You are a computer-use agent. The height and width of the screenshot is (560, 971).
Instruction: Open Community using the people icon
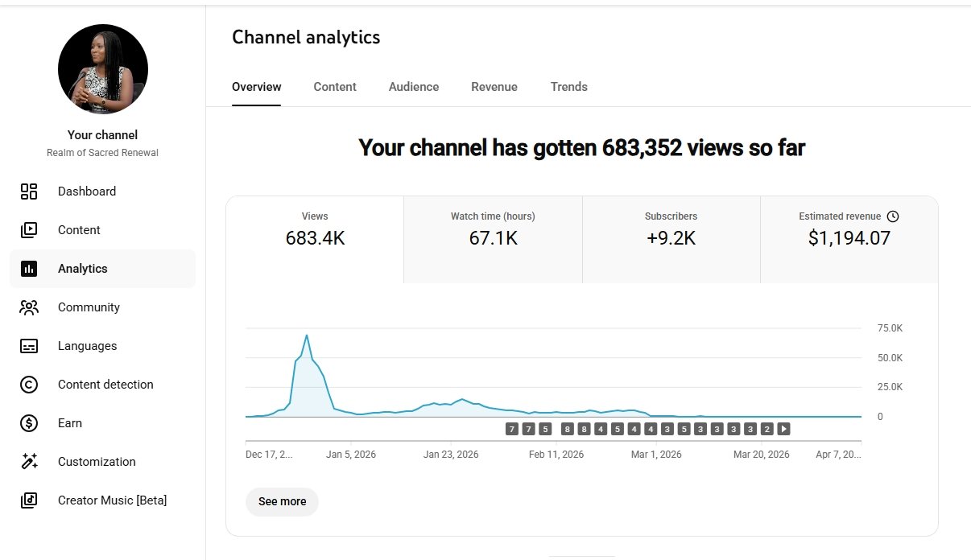tap(29, 307)
